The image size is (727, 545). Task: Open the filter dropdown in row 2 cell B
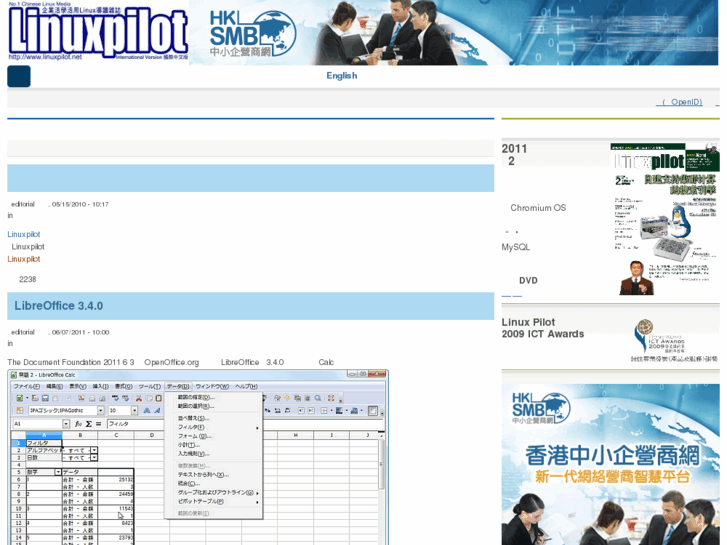tap(94, 450)
